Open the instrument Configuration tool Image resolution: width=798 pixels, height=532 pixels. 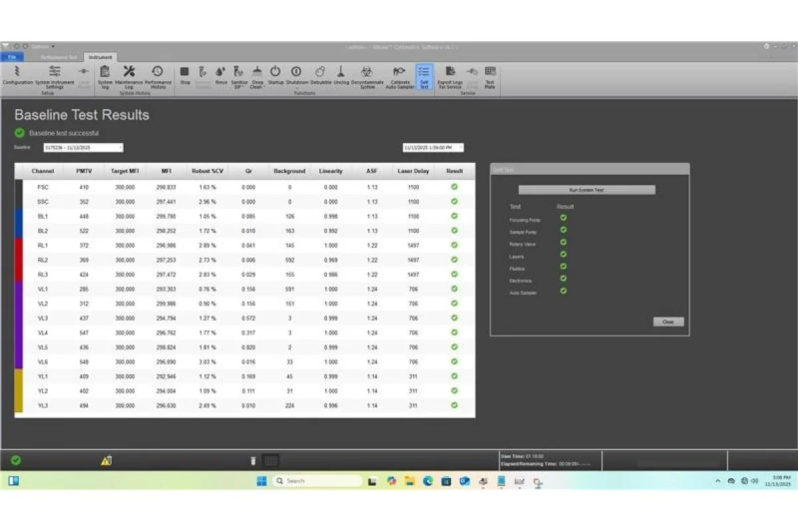[x=17, y=74]
